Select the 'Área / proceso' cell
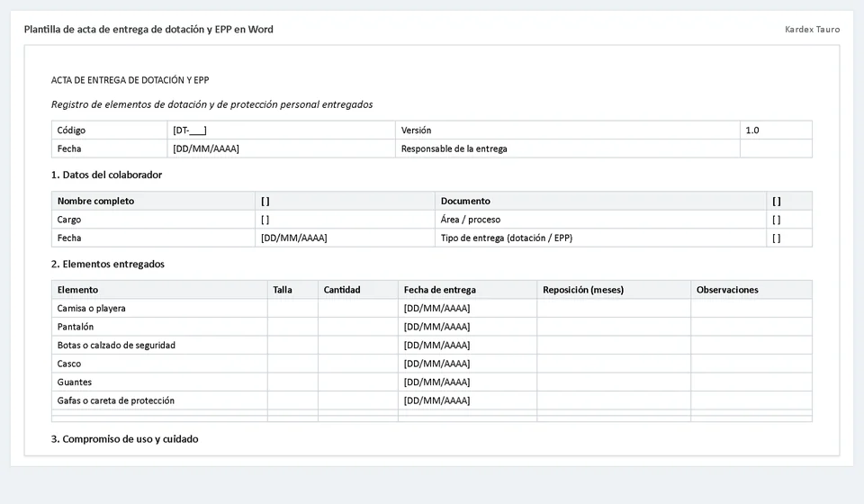 click(x=600, y=220)
